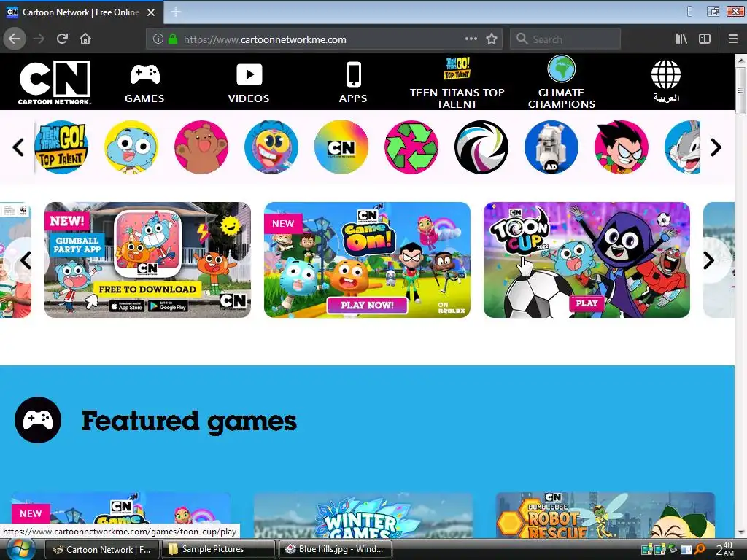The image size is (747, 560).
Task: Select the white LEGO-style AD circle
Action: click(x=551, y=147)
